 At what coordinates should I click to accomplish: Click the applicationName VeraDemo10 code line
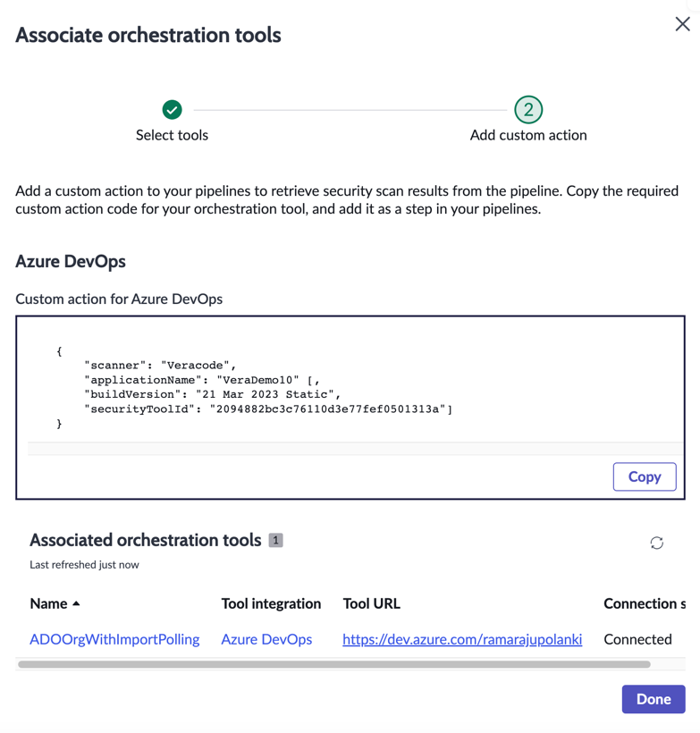(201, 380)
